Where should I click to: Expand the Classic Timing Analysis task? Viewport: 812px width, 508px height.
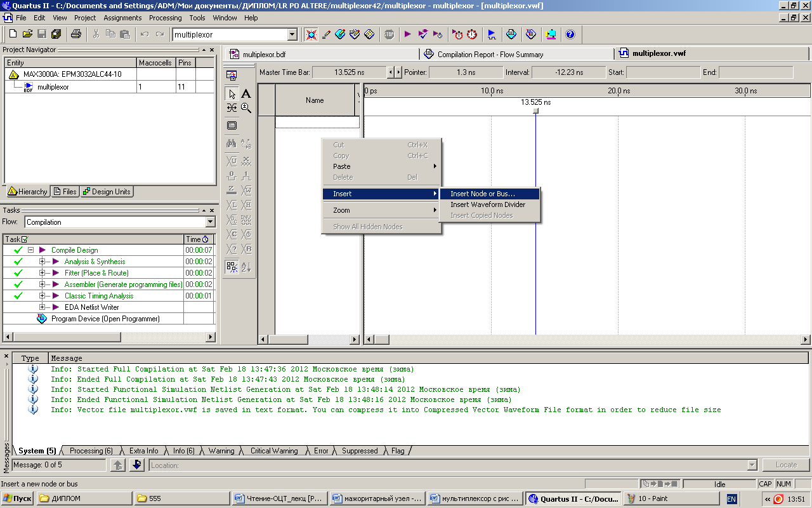pyautogui.click(x=43, y=296)
